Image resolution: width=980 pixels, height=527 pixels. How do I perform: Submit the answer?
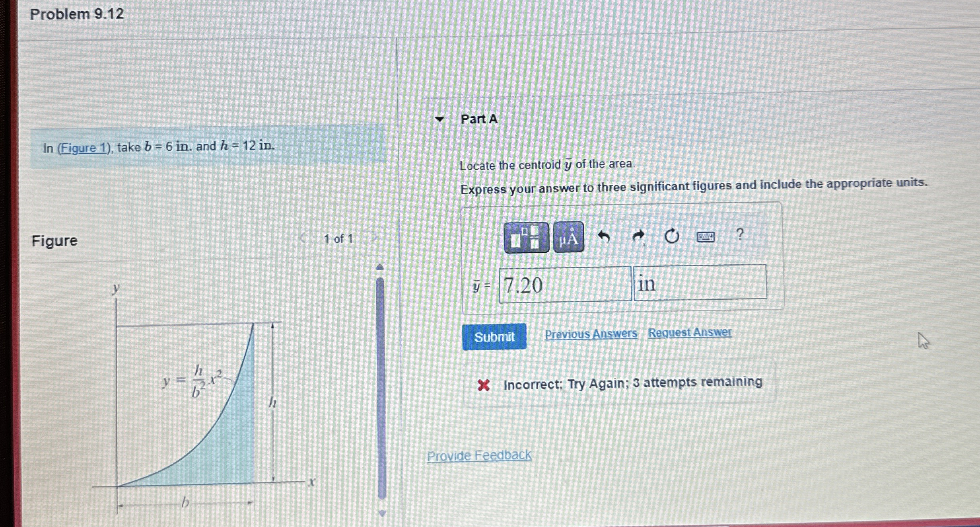pos(494,337)
